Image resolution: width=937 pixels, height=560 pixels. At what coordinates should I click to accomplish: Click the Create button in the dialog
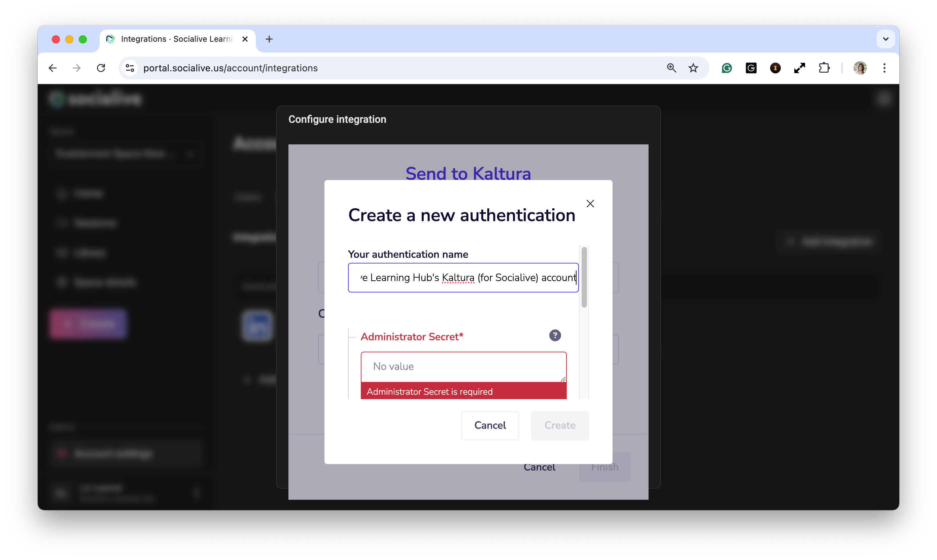click(x=560, y=425)
